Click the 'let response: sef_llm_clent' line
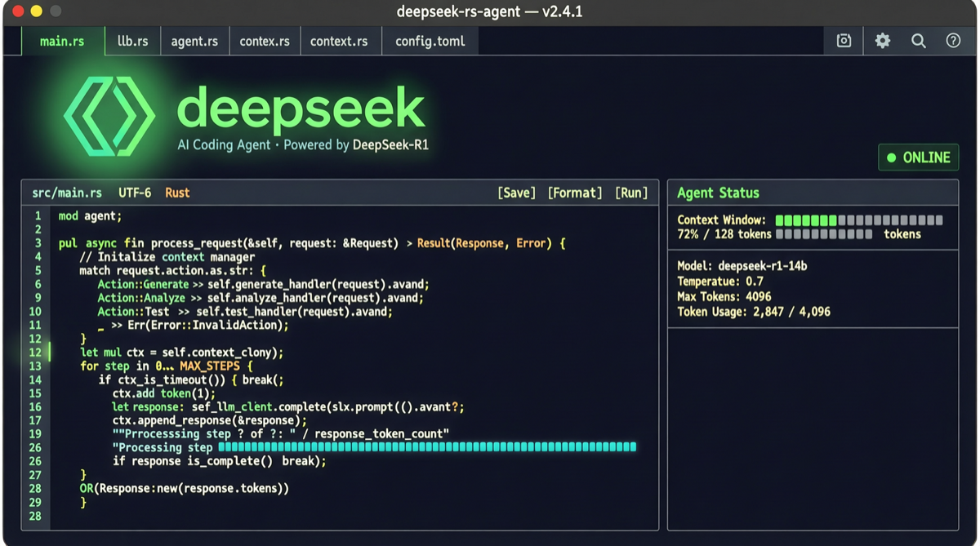This screenshot has width=980, height=546. pyautogui.click(x=288, y=406)
